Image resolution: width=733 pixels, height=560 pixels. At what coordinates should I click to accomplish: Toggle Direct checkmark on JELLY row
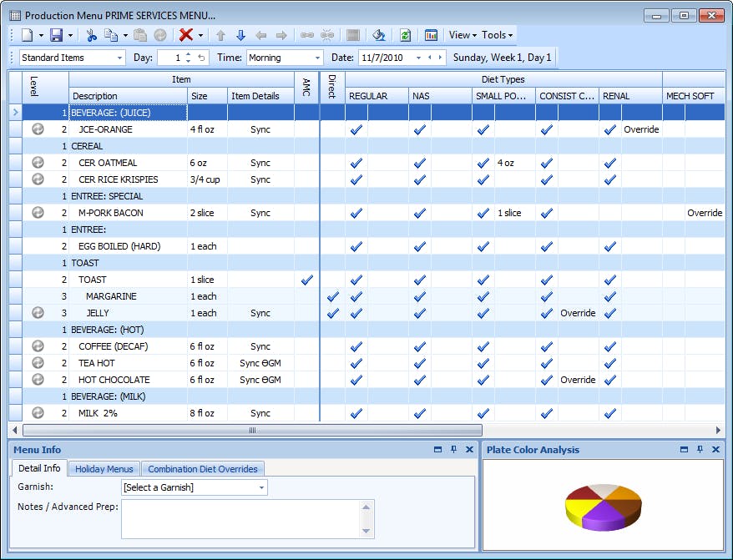tap(333, 313)
